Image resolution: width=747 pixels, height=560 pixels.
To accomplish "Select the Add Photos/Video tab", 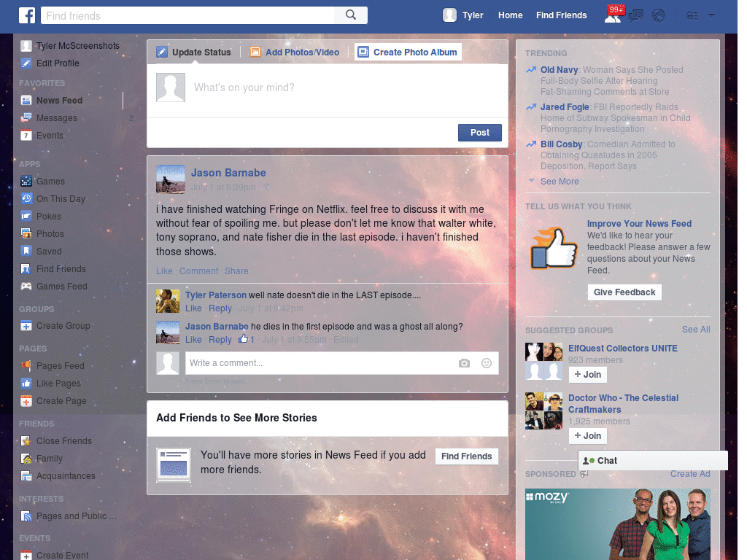I will pyautogui.click(x=295, y=52).
